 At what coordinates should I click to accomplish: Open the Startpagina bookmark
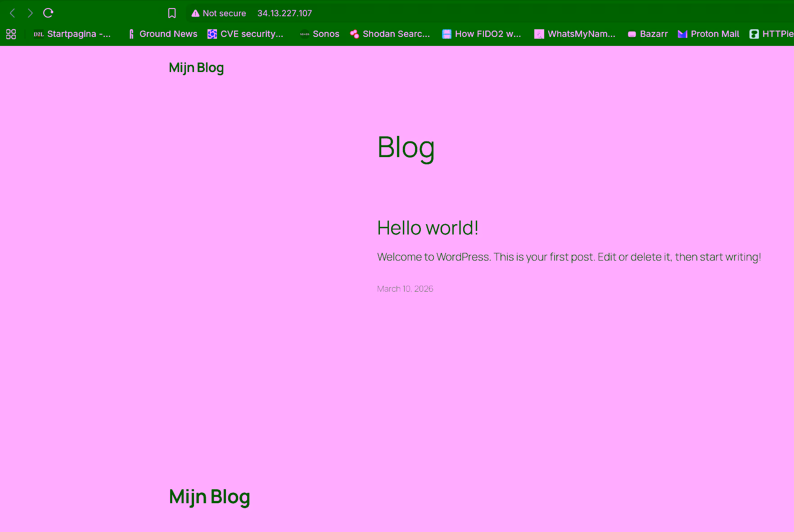pos(72,34)
